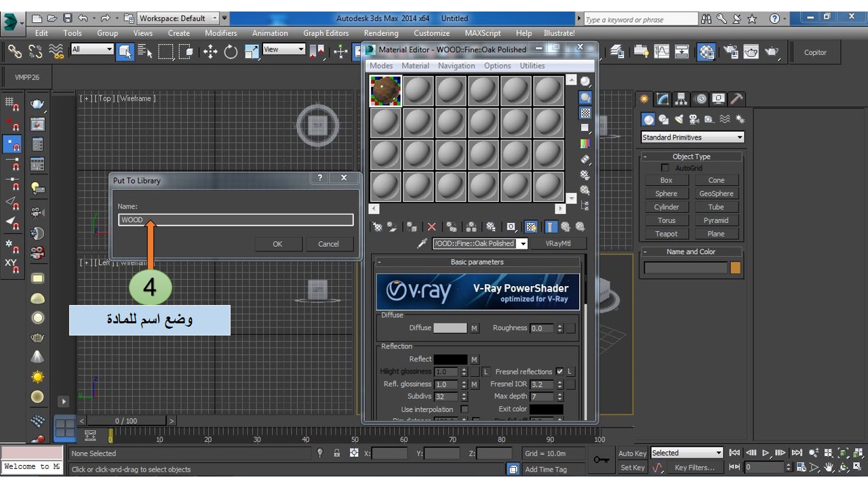
Task: Open the Modify command panel tab
Action: (x=663, y=99)
